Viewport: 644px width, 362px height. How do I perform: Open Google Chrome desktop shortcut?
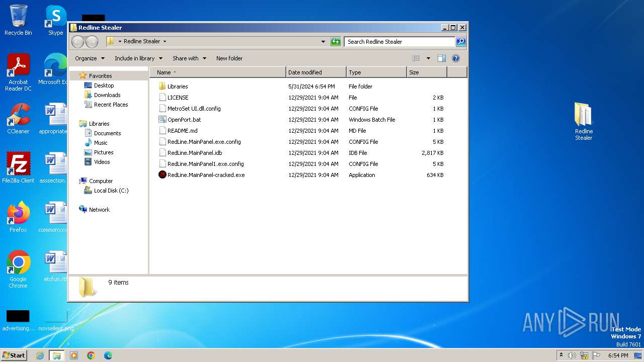point(18,269)
